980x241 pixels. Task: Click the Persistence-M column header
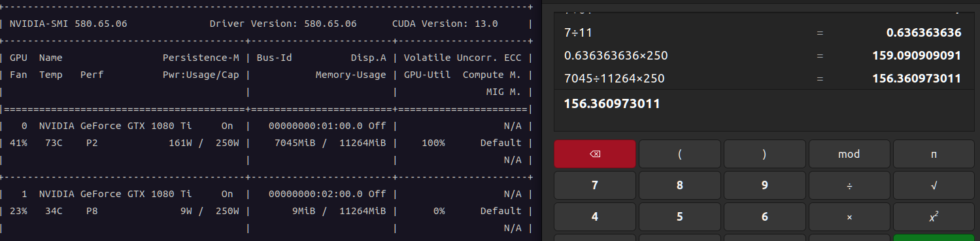[x=201, y=58]
